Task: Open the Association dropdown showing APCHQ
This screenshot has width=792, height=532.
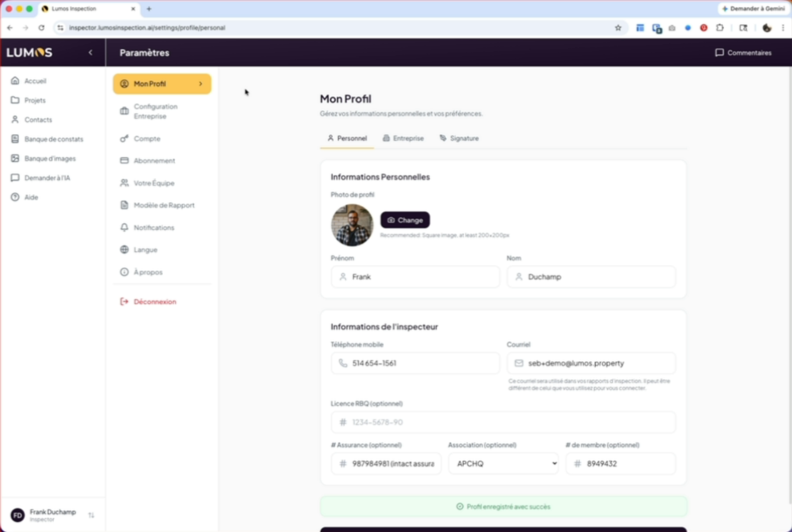Action: pos(503,464)
